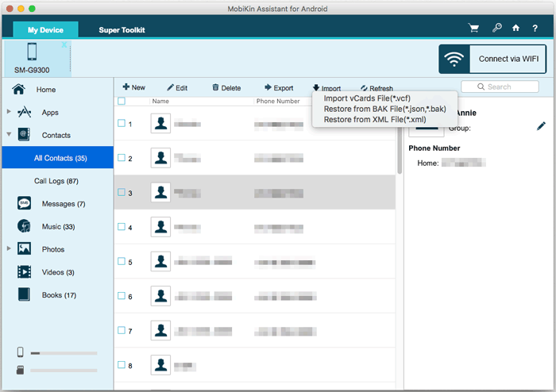Viewport: 556px width, 392px height.
Task: Click the Delete toolbar button
Action: (x=226, y=87)
